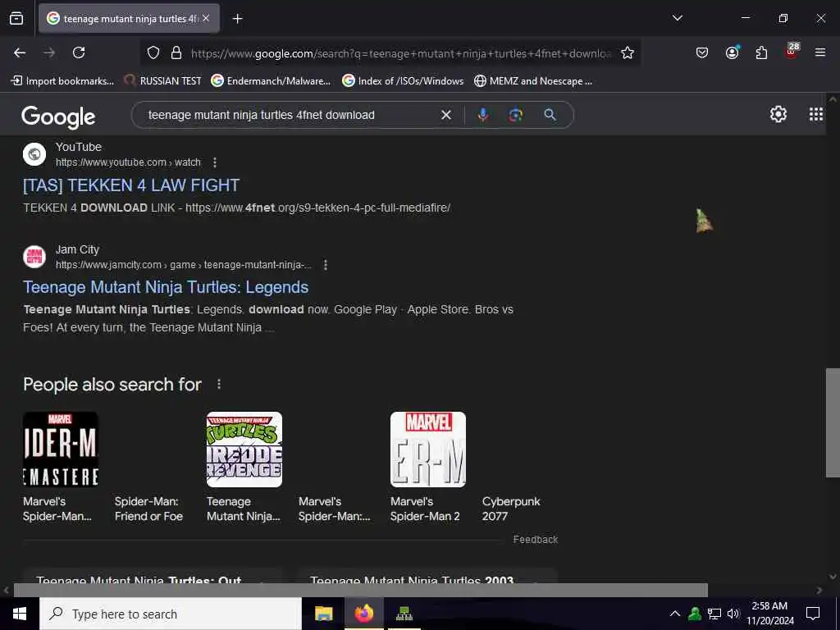Open Firefox application hamburger menu
840x630 pixels.
click(x=819, y=52)
